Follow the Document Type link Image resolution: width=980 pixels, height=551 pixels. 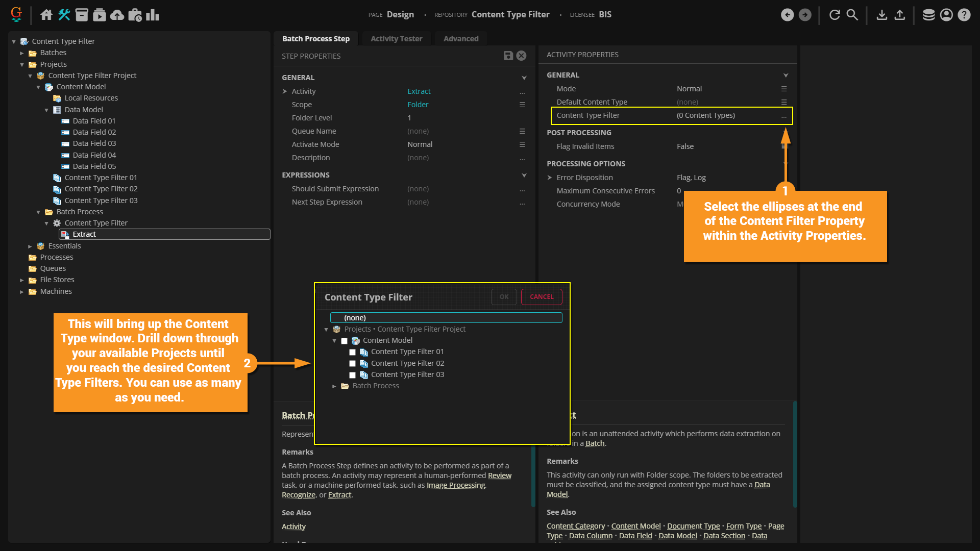[x=693, y=526]
